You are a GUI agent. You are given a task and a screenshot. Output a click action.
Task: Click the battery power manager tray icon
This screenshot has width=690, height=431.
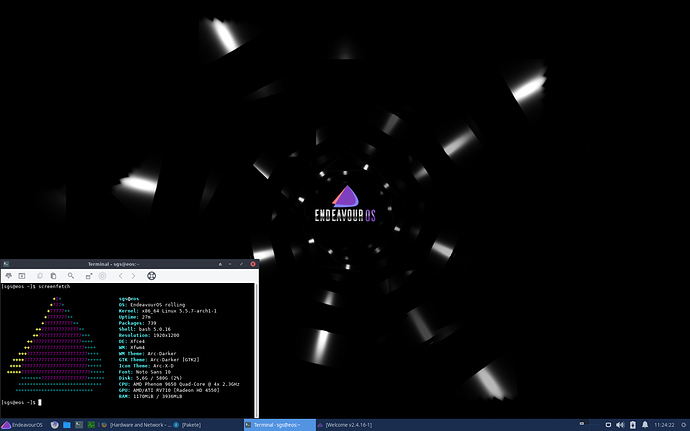pos(633,425)
